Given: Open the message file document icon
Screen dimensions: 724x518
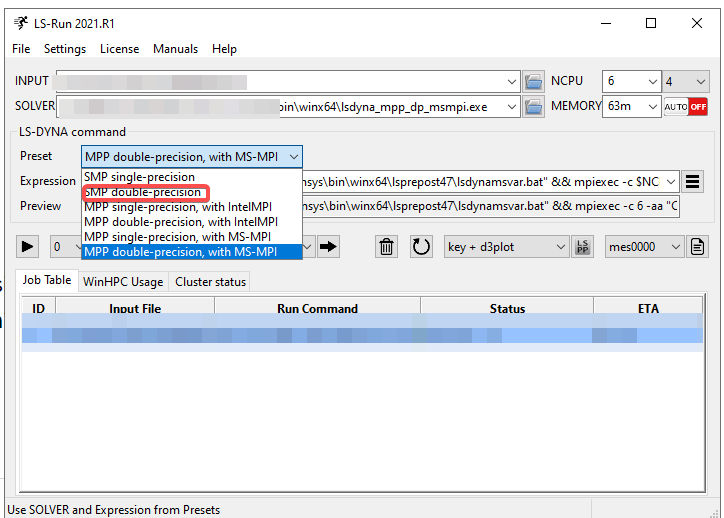Looking at the screenshot, I should [697, 247].
